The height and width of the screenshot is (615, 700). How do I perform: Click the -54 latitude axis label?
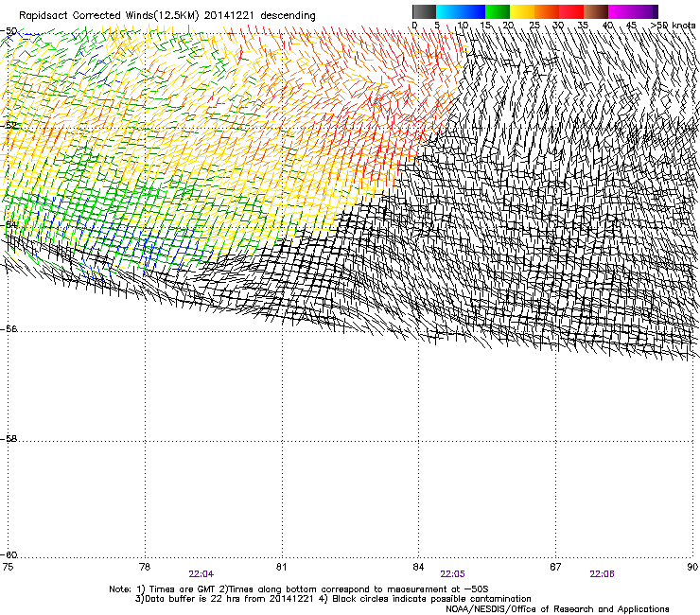coord(9,224)
